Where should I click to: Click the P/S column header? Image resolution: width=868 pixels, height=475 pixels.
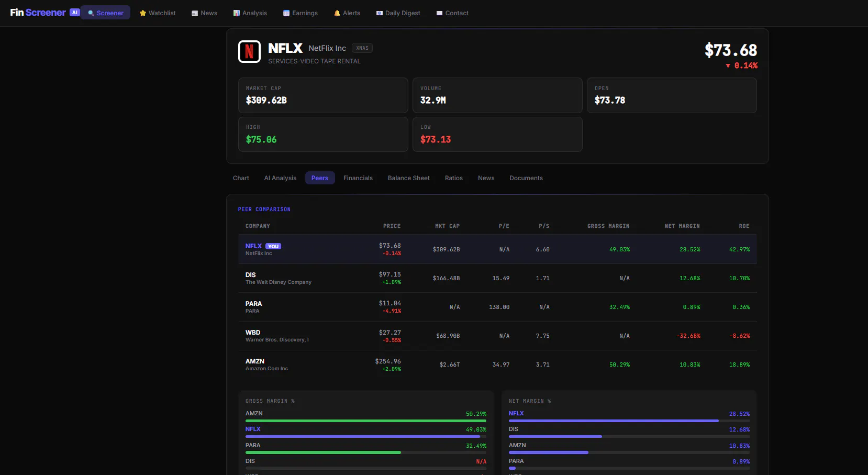point(544,226)
